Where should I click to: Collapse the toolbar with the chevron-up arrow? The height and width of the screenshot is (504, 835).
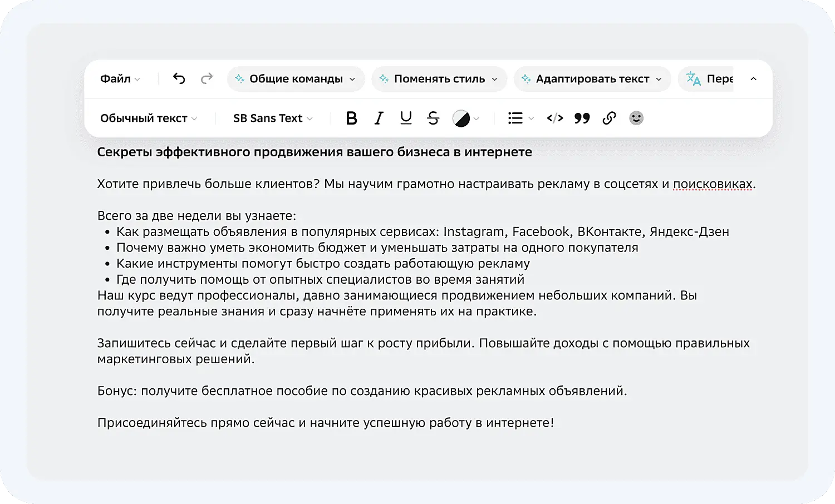point(754,79)
